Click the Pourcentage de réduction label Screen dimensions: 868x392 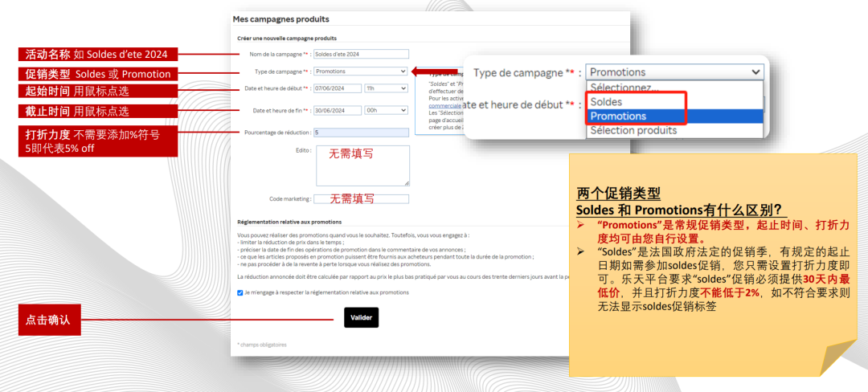pyautogui.click(x=277, y=133)
